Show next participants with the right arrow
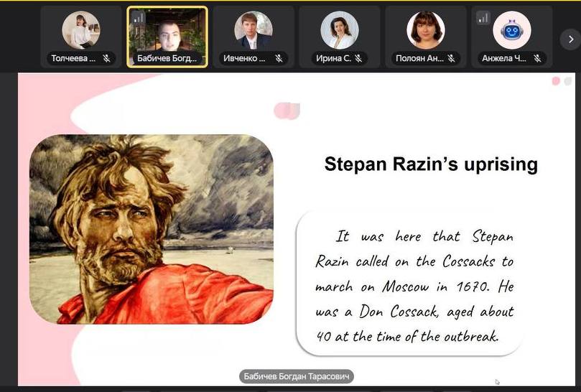The height and width of the screenshot is (392, 581). pyautogui.click(x=571, y=39)
